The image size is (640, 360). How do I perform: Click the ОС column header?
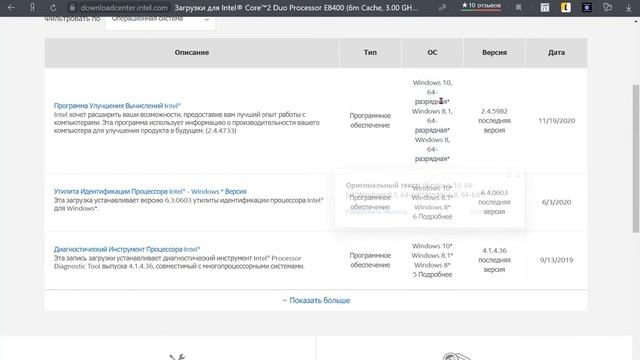[432, 53]
